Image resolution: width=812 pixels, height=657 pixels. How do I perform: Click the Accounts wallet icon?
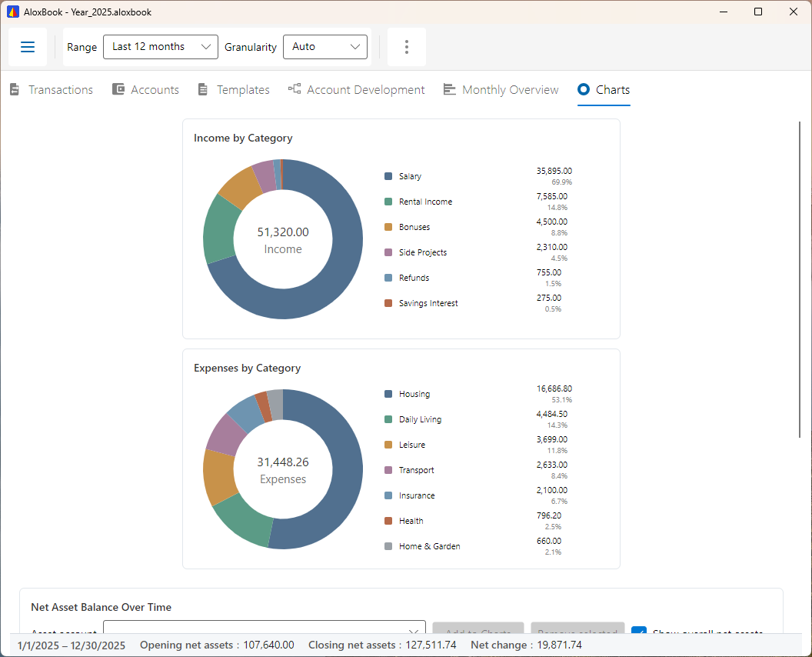(118, 89)
